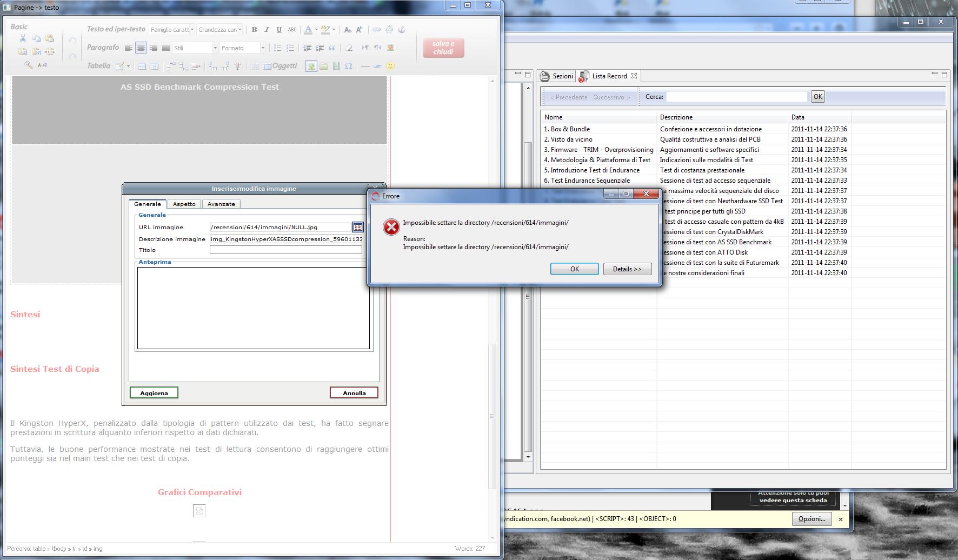Toggle right paragraph alignment

click(154, 48)
